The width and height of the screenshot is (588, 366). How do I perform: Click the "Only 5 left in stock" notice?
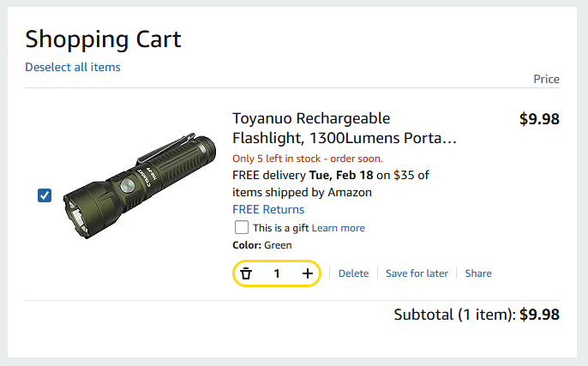(x=308, y=159)
